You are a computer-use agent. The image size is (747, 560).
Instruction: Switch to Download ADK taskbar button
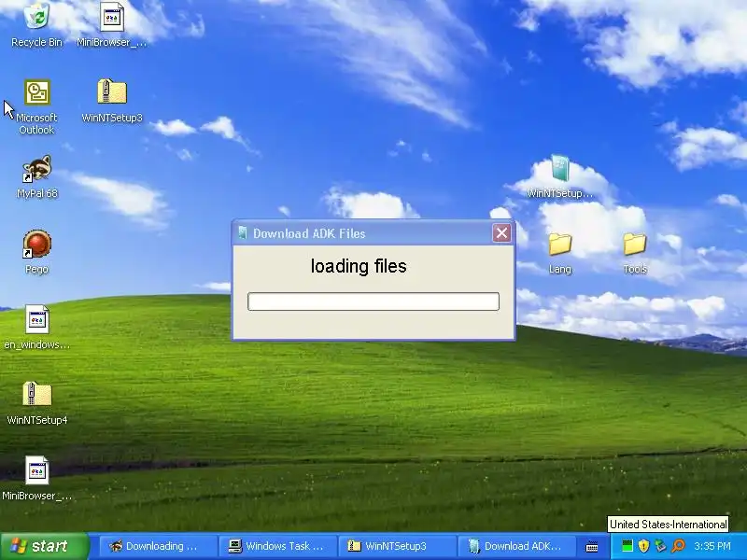(517, 546)
